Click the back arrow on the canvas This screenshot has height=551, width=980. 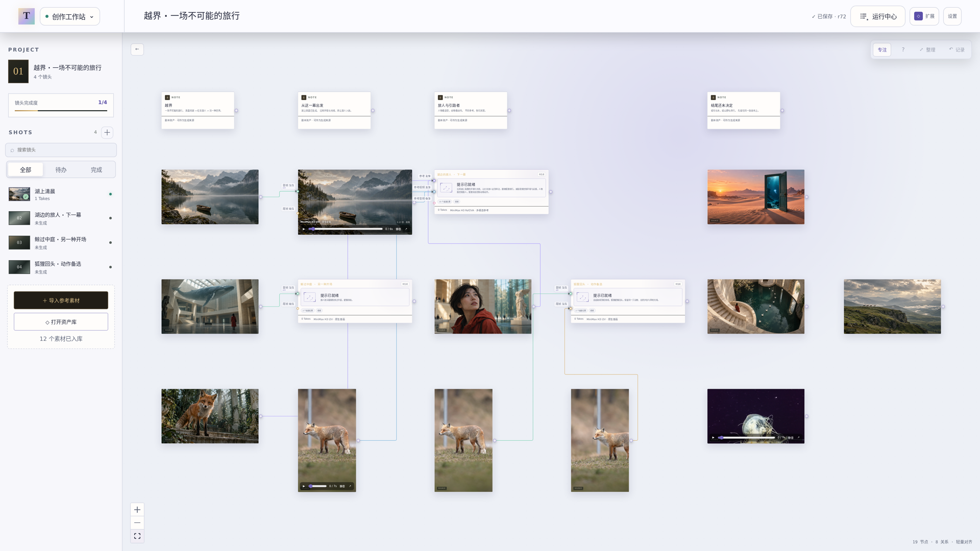(x=137, y=49)
